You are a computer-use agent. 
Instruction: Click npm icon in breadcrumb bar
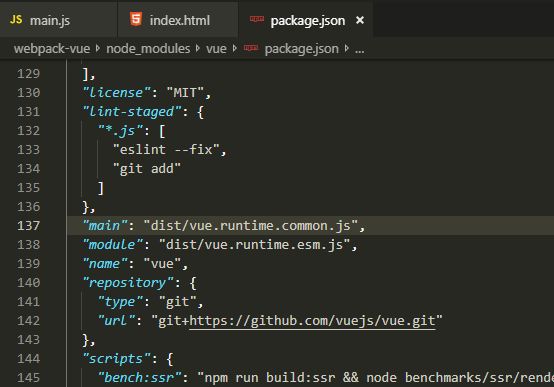(x=251, y=48)
